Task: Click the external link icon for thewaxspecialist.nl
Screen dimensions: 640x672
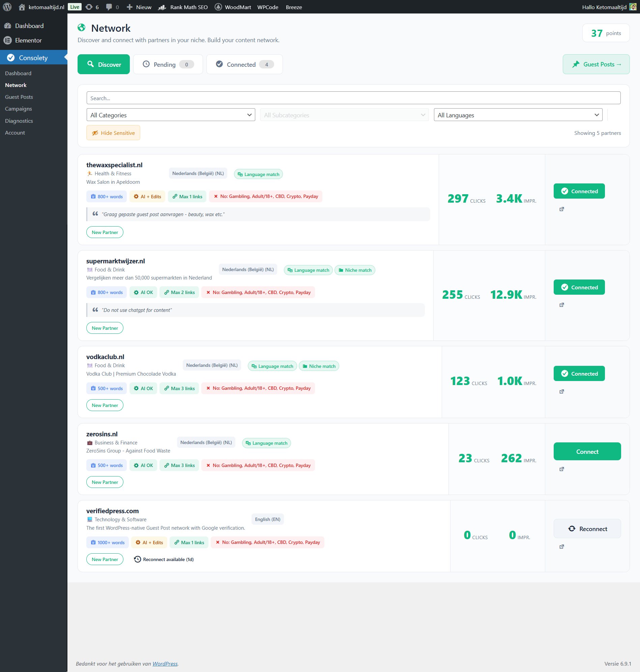Action: tap(562, 209)
